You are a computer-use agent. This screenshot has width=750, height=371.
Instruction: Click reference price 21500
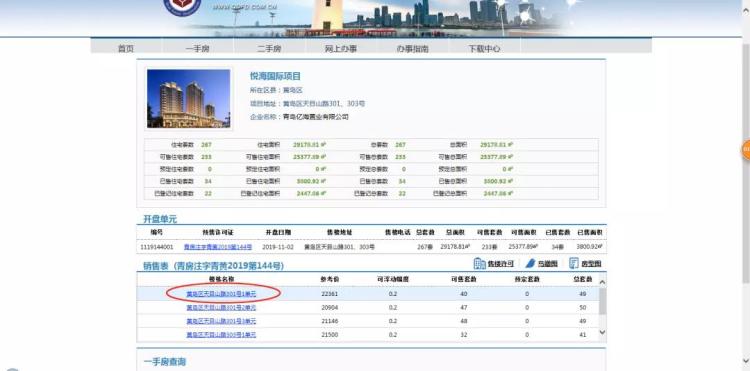[330, 335]
